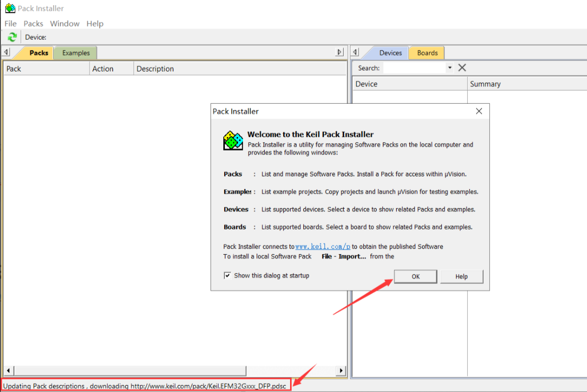Switch to the Packs tab

[x=39, y=53]
